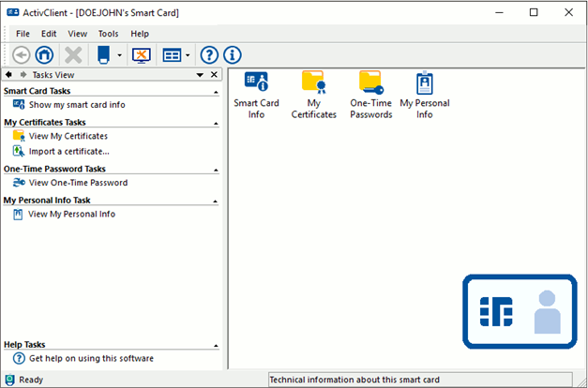This screenshot has height=388, width=588.
Task: Click the smart card reader toolbar icon
Action: [104, 55]
